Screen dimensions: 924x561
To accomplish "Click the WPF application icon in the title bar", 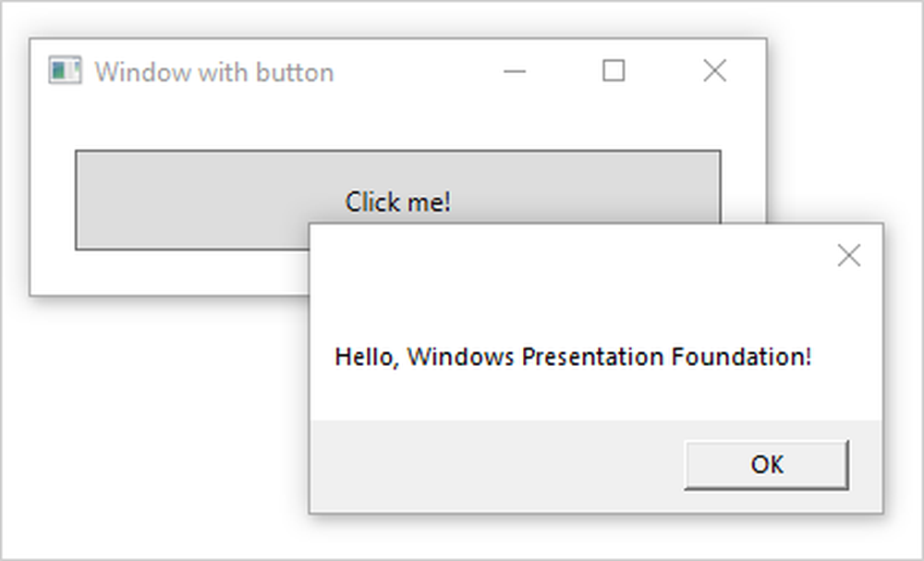I will pos(65,70).
